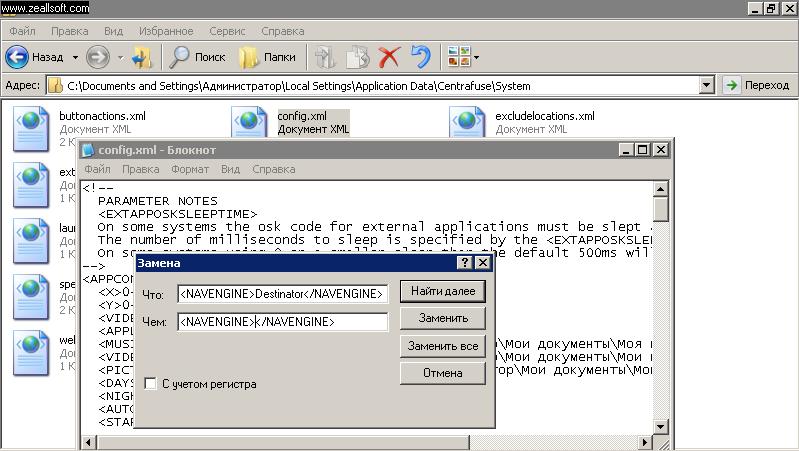
Task: Click the help question mark in Замена dialog
Action: (464, 263)
